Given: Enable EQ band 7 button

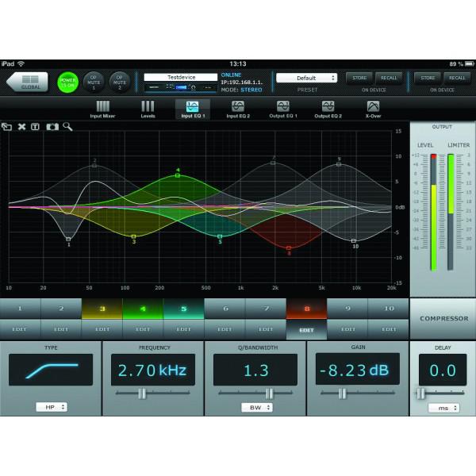Looking at the screenshot, I should click(266, 309).
